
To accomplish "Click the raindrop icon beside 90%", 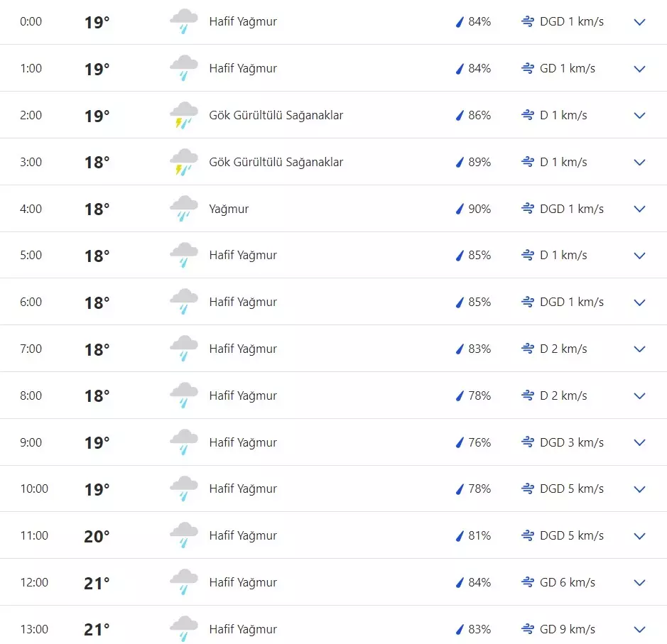I will (x=459, y=209).
